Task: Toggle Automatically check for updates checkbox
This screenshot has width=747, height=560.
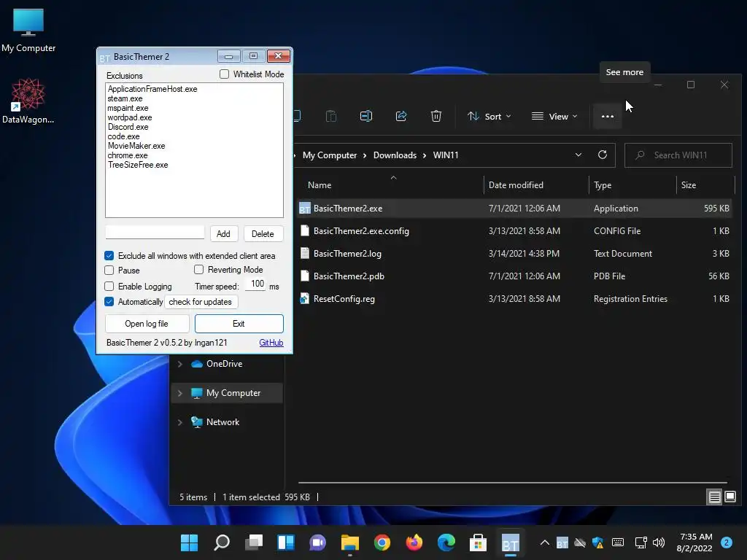Action: coord(109,301)
